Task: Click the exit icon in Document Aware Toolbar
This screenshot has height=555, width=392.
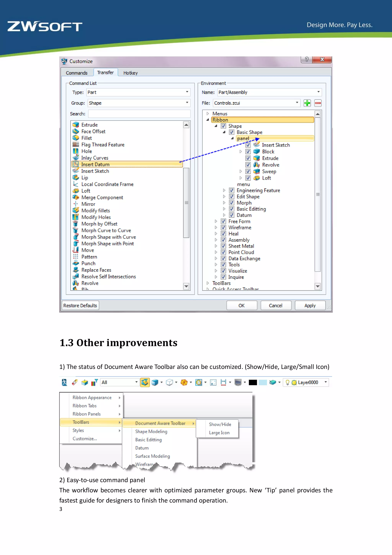Action: (x=64, y=382)
